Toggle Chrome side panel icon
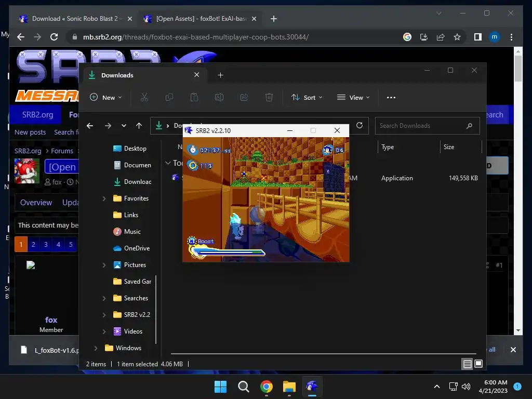The height and width of the screenshot is (399, 532). tap(478, 37)
